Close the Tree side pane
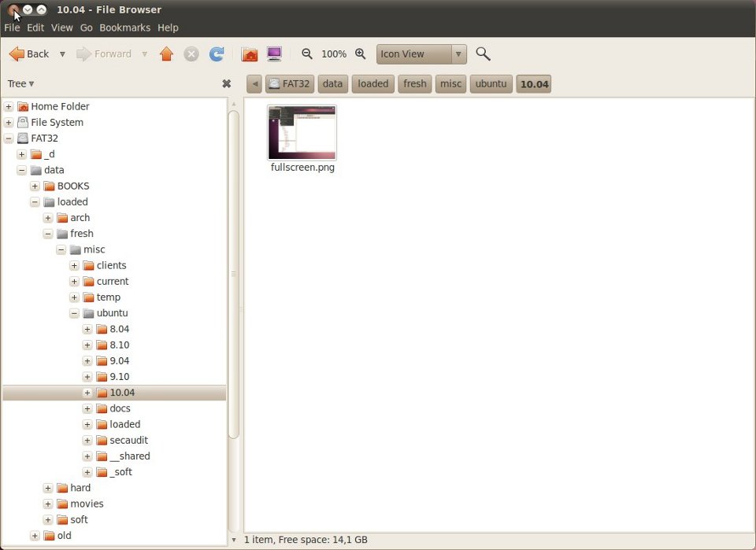Viewport: 756px width, 550px height. tap(227, 83)
